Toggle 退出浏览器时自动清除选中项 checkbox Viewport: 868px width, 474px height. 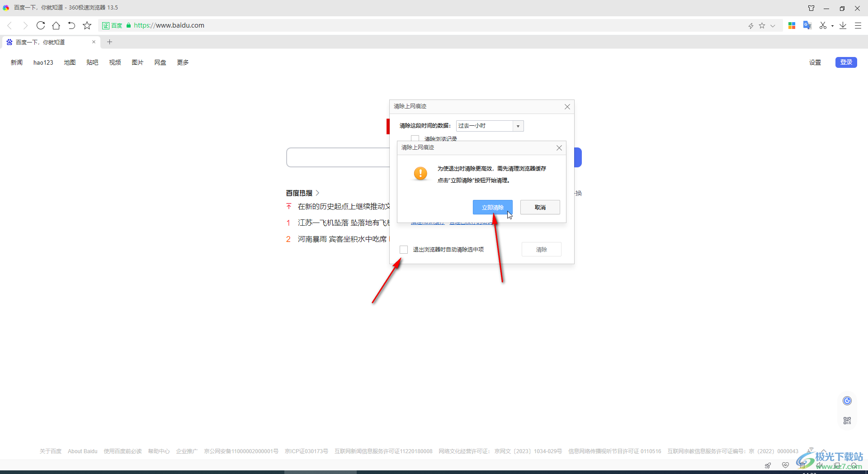[x=404, y=250]
